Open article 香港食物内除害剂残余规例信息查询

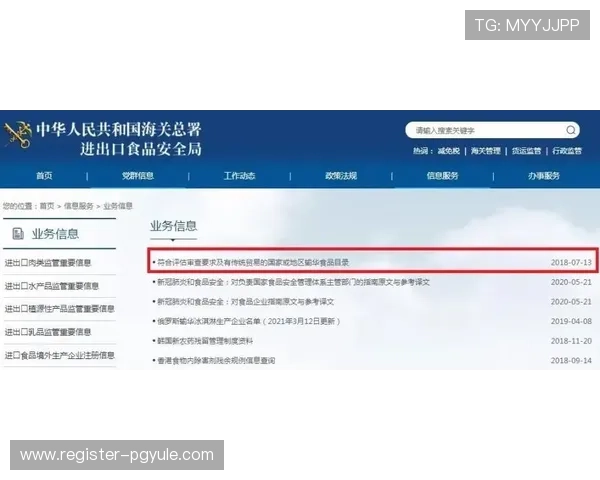216,360
